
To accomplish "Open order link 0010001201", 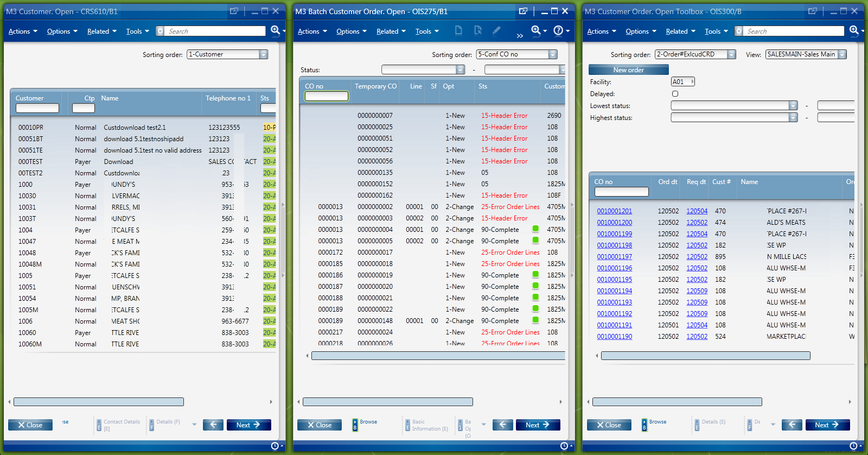I will [614, 211].
